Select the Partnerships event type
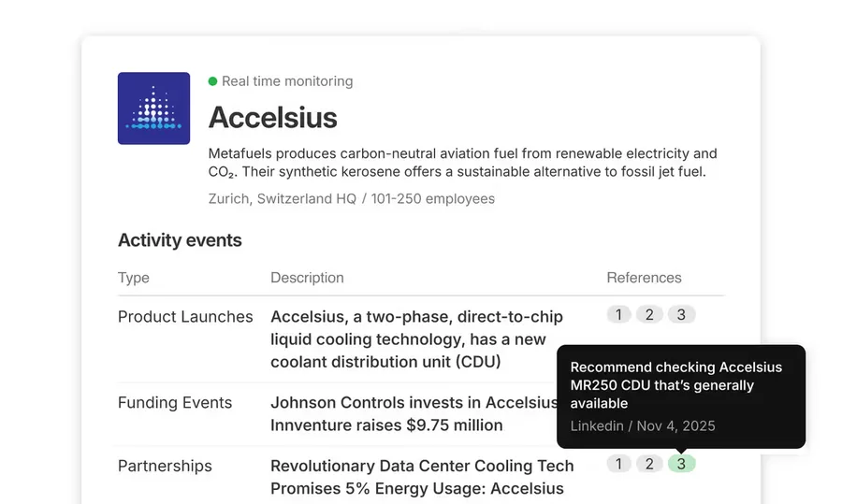Image resolution: width=842 pixels, height=504 pixels. pos(165,466)
